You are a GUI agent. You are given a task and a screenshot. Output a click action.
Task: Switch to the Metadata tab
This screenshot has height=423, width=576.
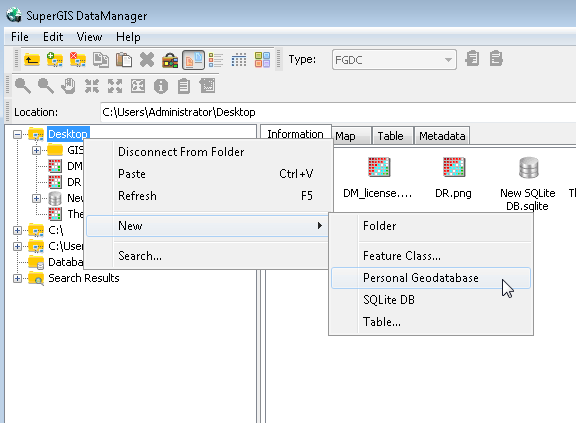click(442, 136)
